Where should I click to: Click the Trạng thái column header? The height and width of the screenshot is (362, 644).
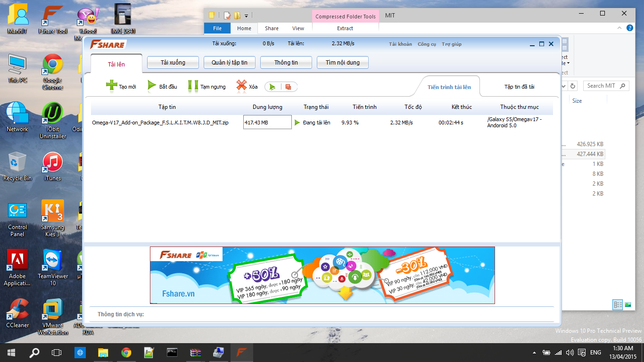[316, 107]
